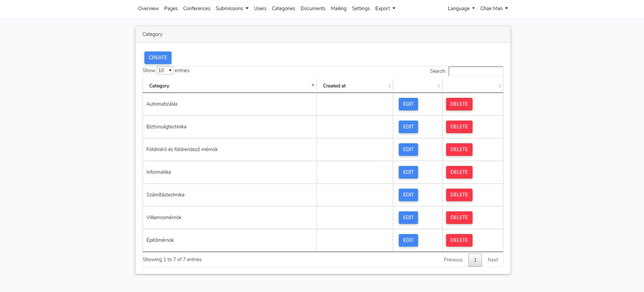Delete Földmérő és földrendező mérnök category

(459, 149)
